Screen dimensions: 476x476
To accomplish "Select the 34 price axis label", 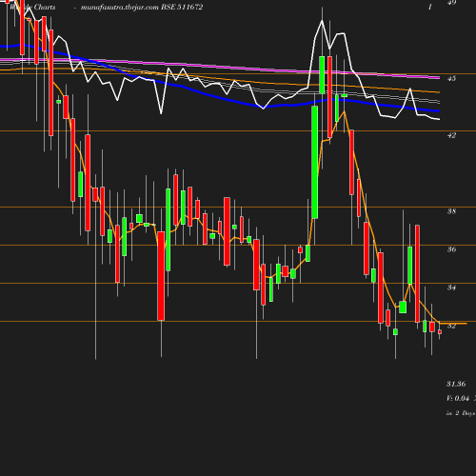I will pyautogui.click(x=451, y=288).
